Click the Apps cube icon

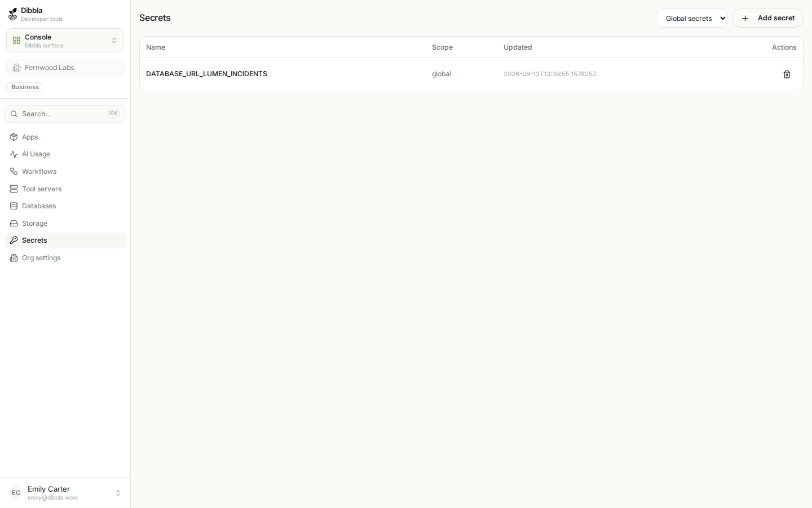pyautogui.click(x=14, y=137)
